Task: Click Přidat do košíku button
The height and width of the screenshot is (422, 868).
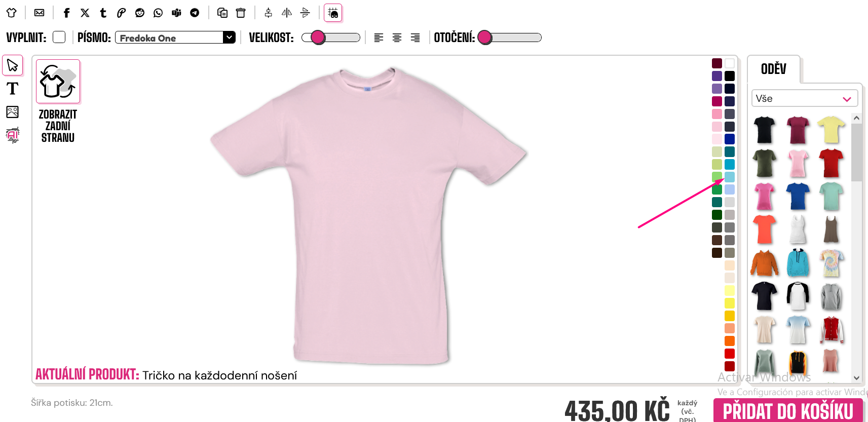Action: 787,410
